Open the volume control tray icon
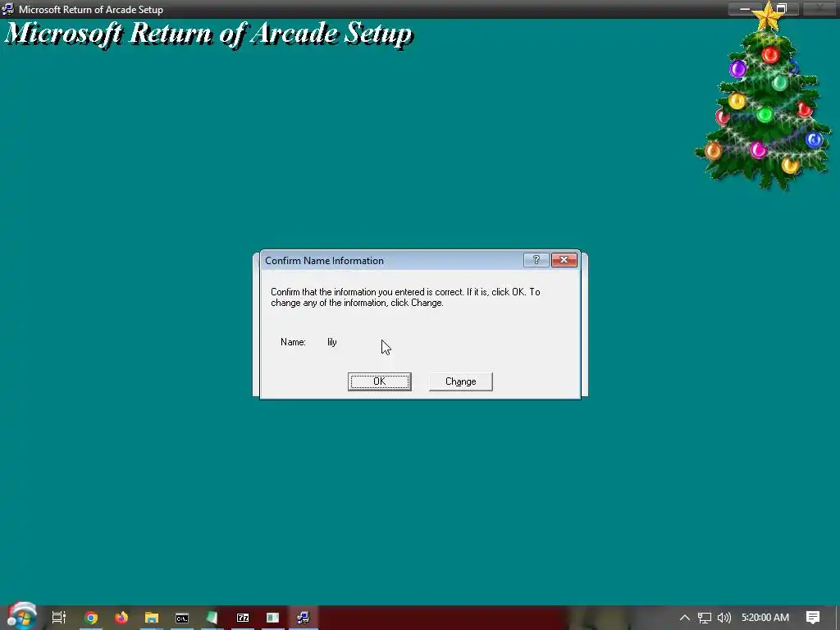Image resolution: width=840 pixels, height=630 pixels. 724,618
